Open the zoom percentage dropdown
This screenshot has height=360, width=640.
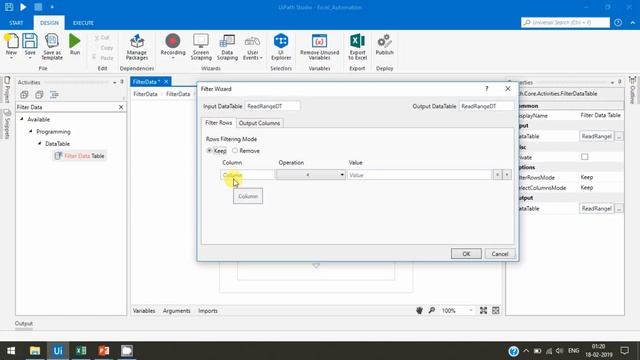point(471,311)
